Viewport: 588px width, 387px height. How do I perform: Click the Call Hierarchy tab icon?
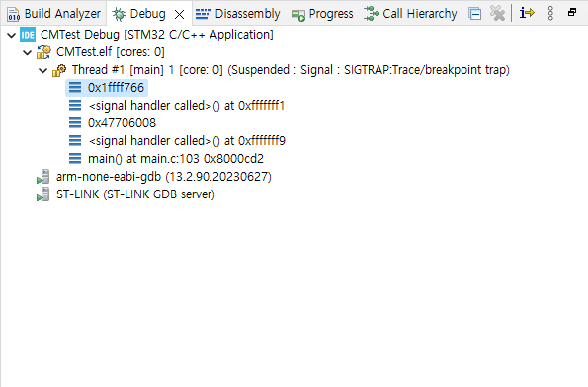[x=372, y=14]
